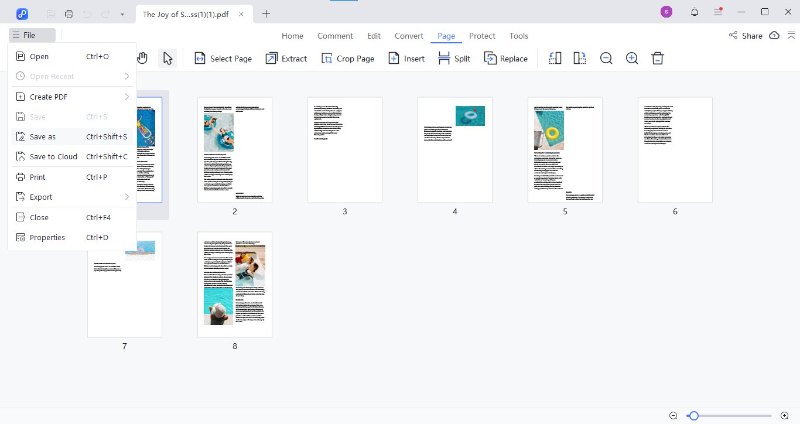Close the PDF document tab
Image resolution: width=800 pixels, height=424 pixels.
click(x=241, y=14)
